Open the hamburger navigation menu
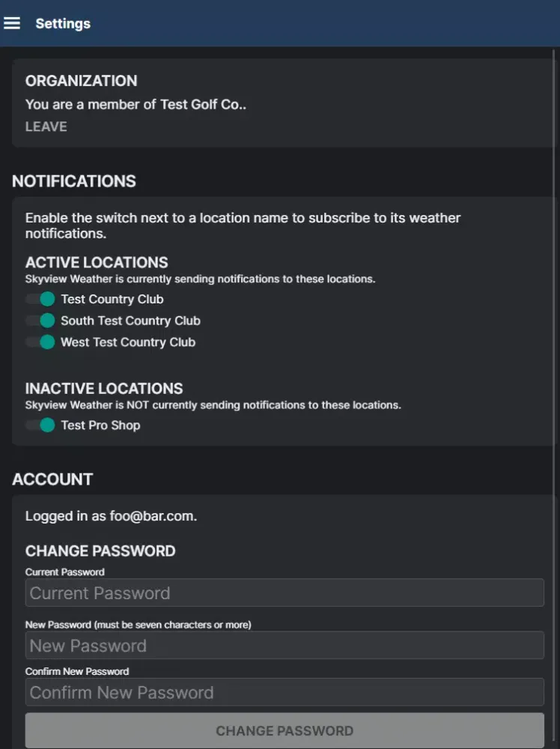This screenshot has width=560, height=749. (12, 23)
